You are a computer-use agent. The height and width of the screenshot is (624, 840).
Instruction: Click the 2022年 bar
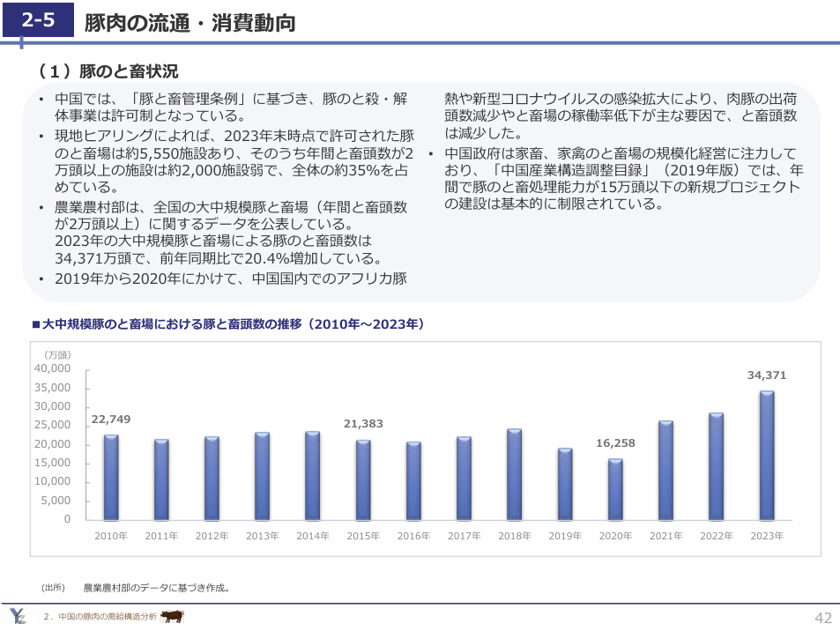(717, 466)
